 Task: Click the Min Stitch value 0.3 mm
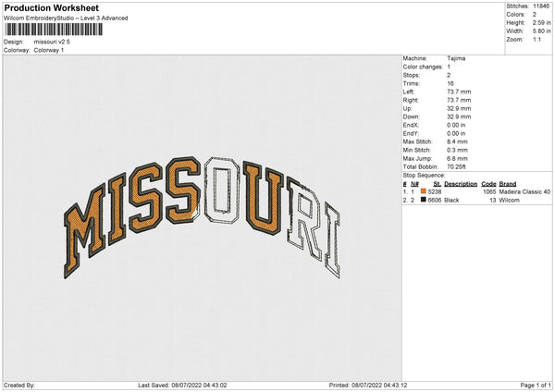coord(457,150)
